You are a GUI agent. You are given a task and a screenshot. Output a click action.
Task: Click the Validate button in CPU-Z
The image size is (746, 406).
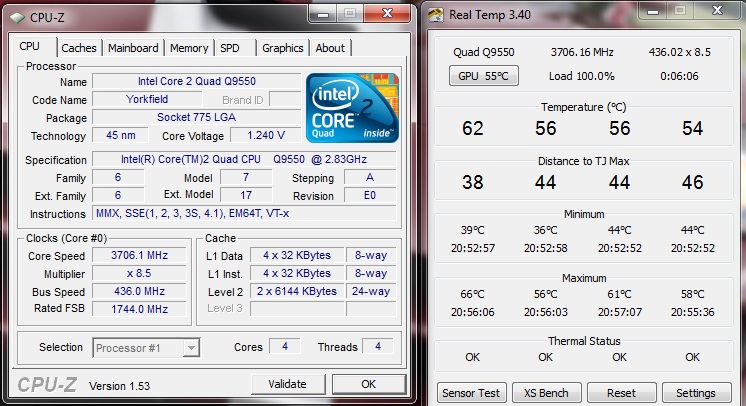click(288, 384)
